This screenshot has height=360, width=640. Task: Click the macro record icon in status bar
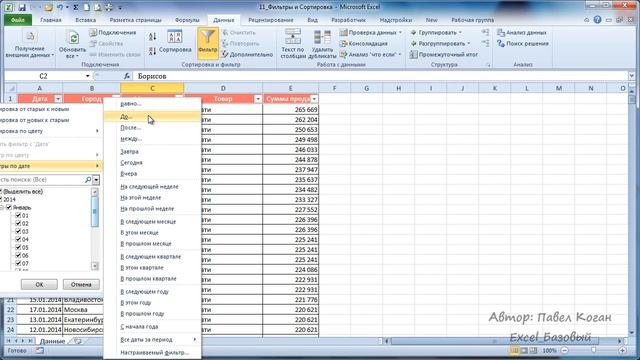pos(40,351)
